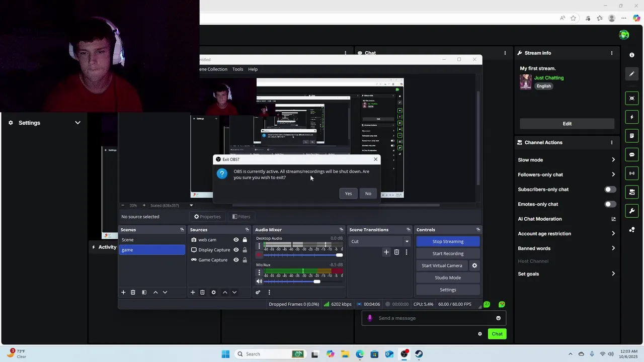644x362 pixels.
Task: Click Edit under Stream info
Action: [567, 124]
